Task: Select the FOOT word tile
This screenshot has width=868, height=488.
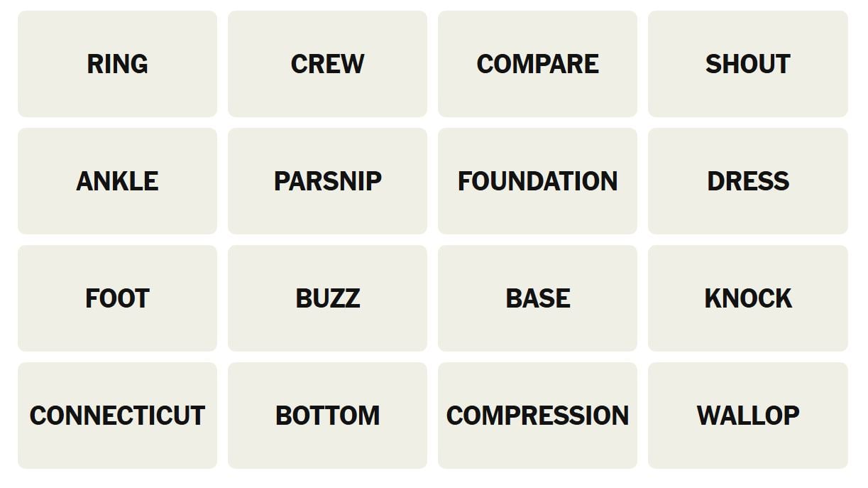Action: (x=117, y=298)
